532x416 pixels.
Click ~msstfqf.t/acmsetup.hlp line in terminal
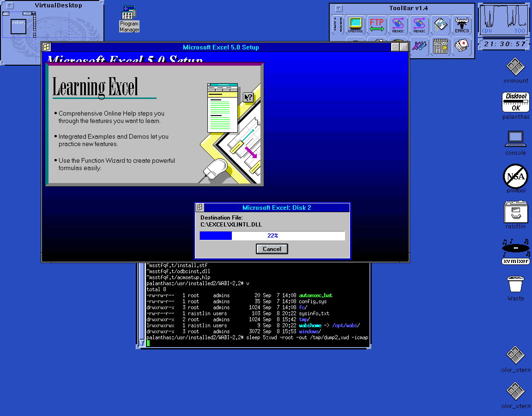pos(178,277)
